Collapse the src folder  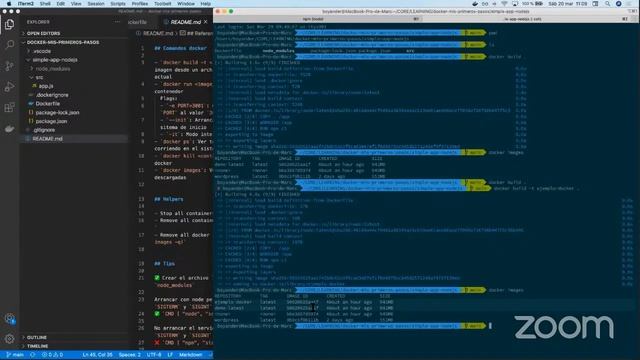coord(39,78)
